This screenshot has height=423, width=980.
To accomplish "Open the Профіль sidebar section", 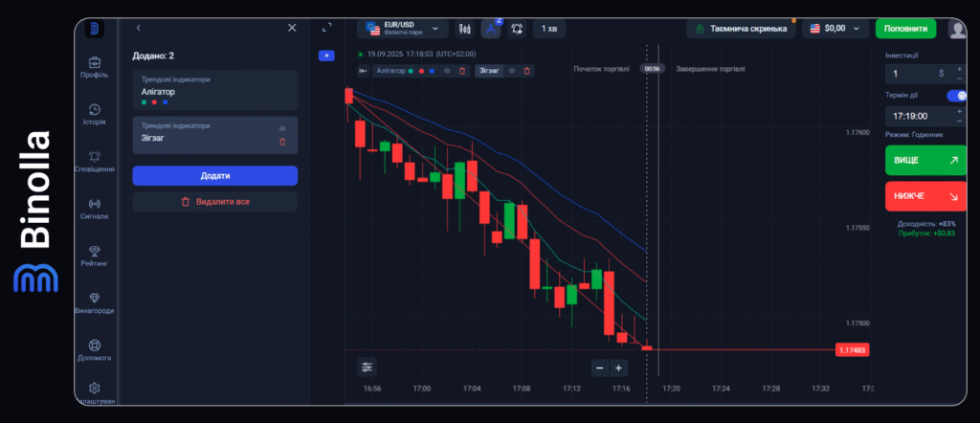I will 95,68.
